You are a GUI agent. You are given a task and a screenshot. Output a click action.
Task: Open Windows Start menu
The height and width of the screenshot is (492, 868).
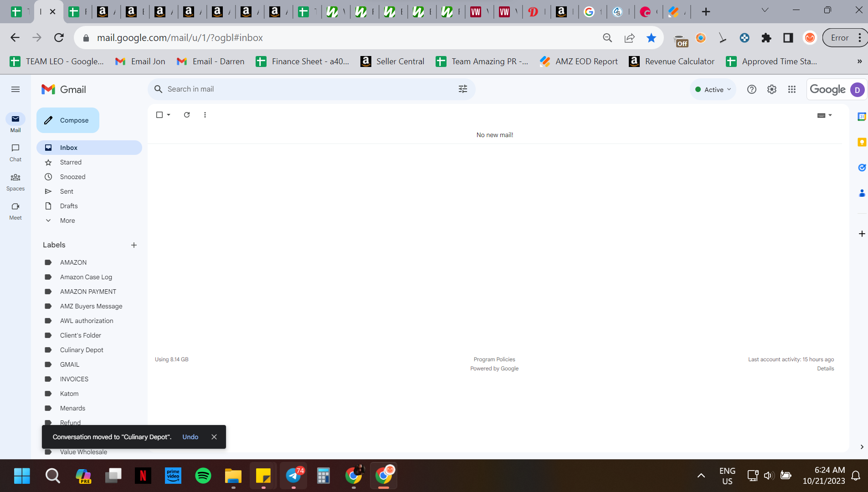click(22, 476)
